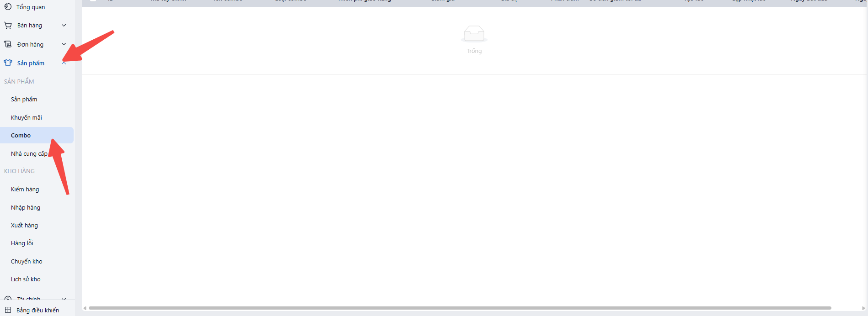Expand the Bán hàng menu chevron
868x316 pixels.
click(64, 26)
